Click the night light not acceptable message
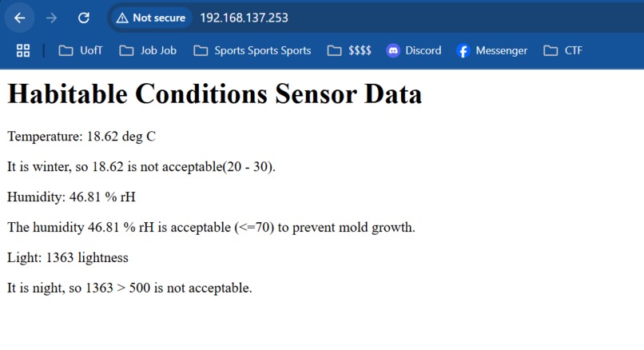Viewport: 644px width, 350px height. click(x=129, y=288)
